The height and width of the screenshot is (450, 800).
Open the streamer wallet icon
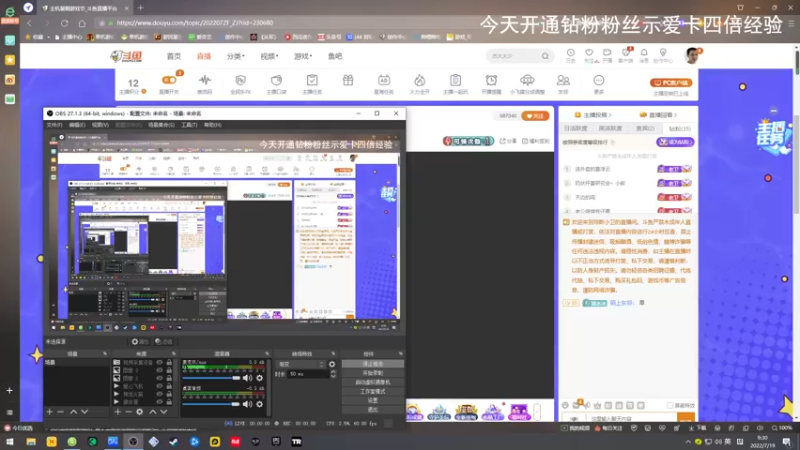(276, 80)
